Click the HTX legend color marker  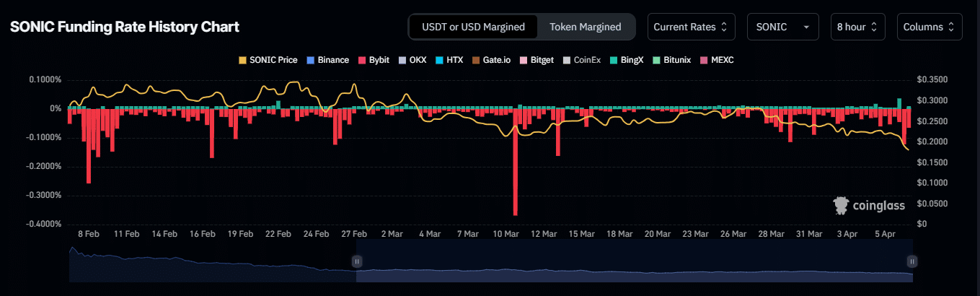point(439,60)
